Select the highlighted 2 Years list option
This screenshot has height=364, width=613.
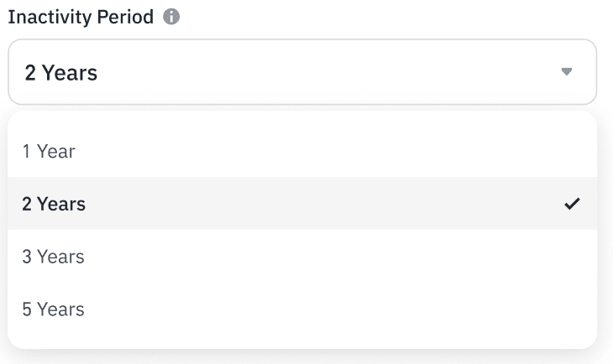302,204
